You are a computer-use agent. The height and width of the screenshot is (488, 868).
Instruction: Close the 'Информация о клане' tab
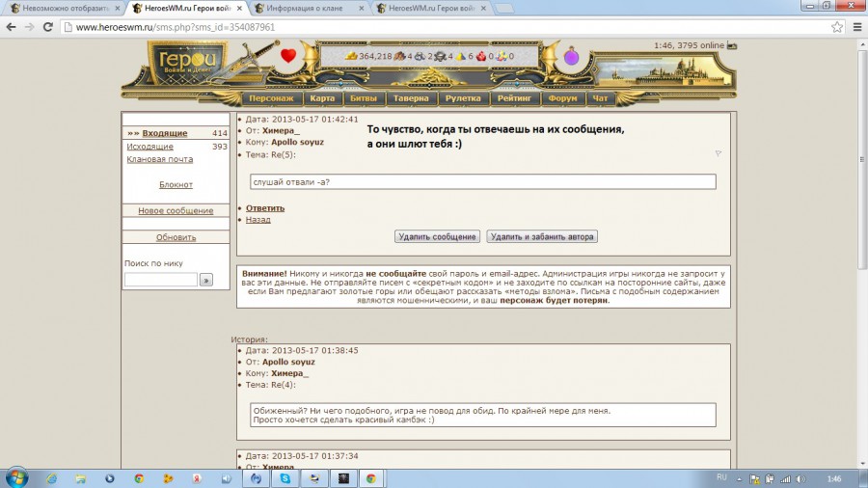(361, 9)
